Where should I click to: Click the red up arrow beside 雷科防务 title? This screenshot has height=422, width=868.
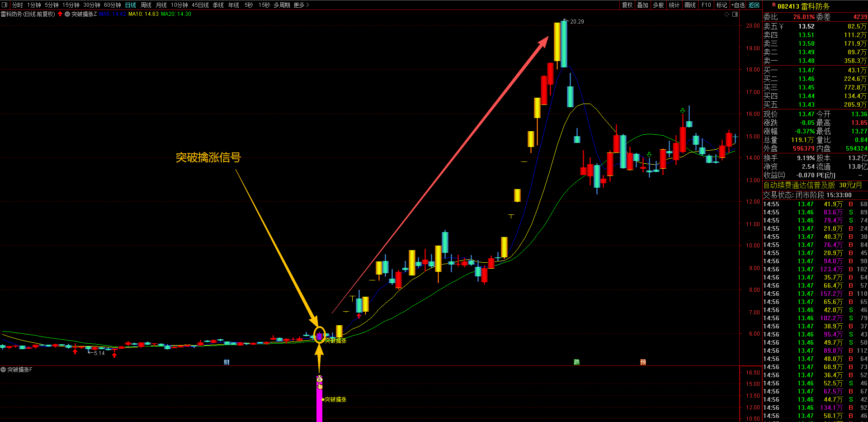[60, 14]
